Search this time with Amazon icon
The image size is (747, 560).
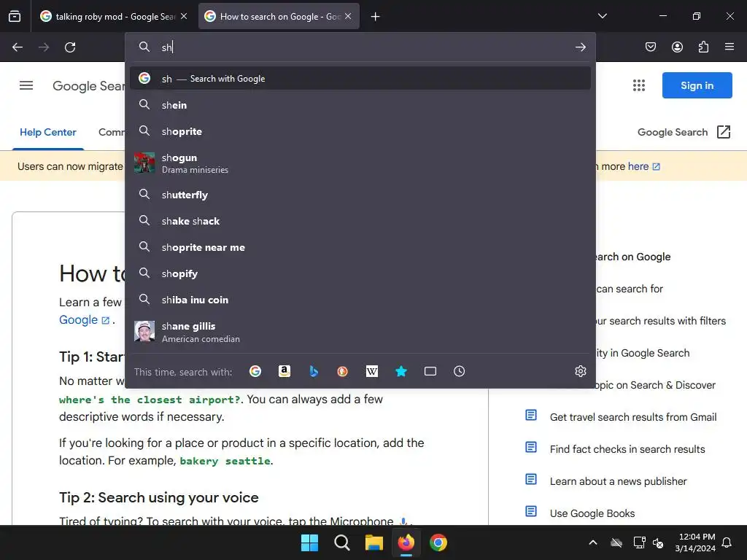(285, 371)
